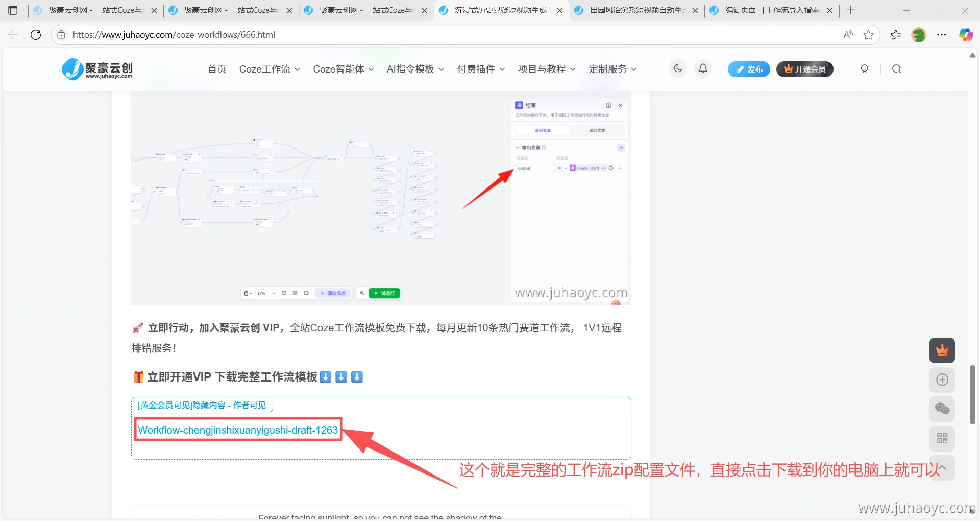Screen dimensions: 980x521
Task: Open the WeChat floating sidebar icon
Action: (x=942, y=409)
